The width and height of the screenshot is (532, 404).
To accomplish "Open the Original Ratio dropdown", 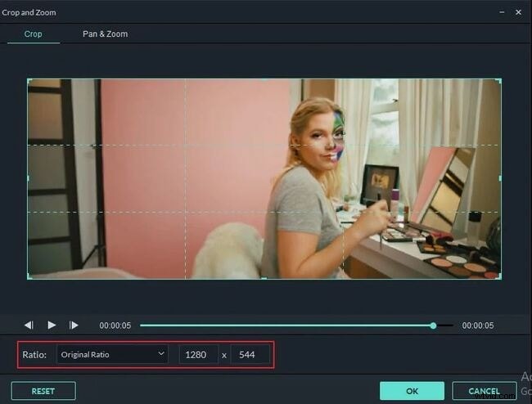I will [112, 354].
